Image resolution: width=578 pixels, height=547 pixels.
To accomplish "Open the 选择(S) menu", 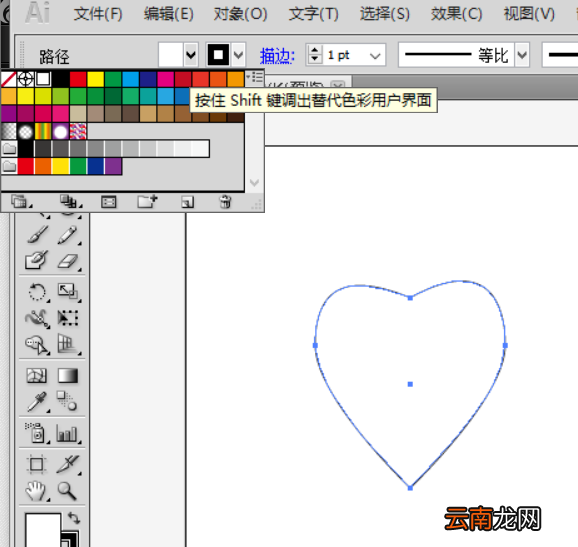I will tap(384, 14).
